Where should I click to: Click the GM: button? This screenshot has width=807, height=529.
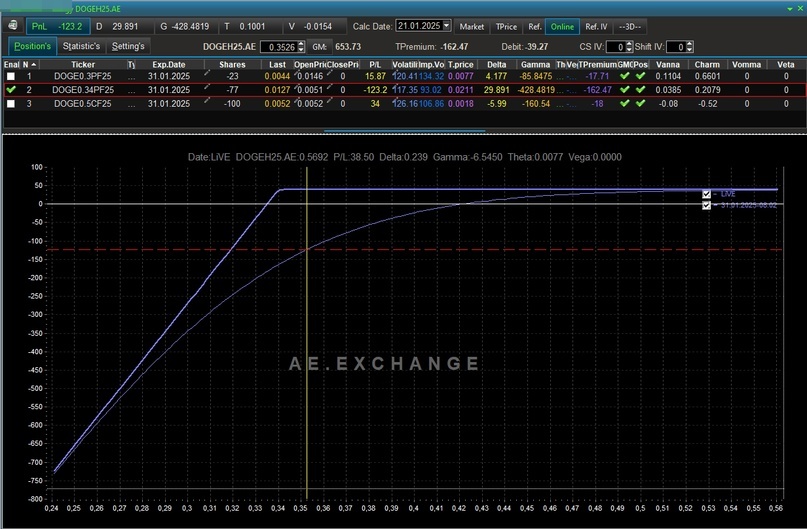pyautogui.click(x=319, y=47)
